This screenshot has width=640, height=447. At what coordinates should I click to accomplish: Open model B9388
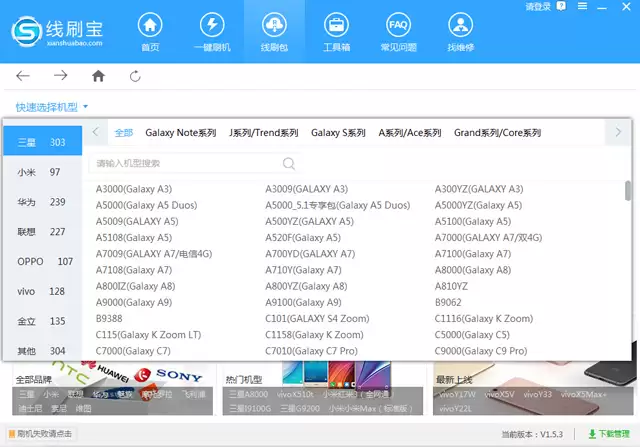click(109, 318)
